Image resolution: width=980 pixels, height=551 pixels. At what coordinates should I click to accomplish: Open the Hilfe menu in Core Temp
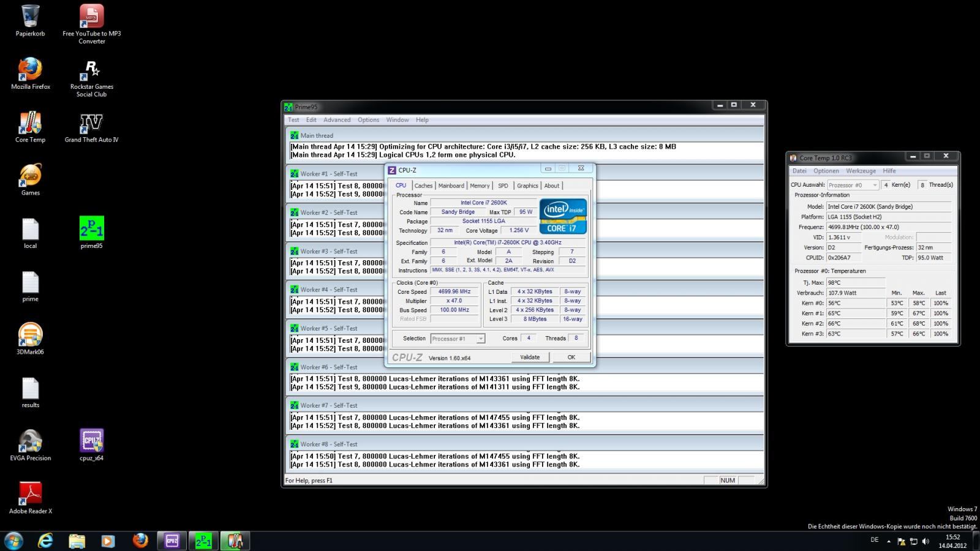pyautogui.click(x=889, y=171)
